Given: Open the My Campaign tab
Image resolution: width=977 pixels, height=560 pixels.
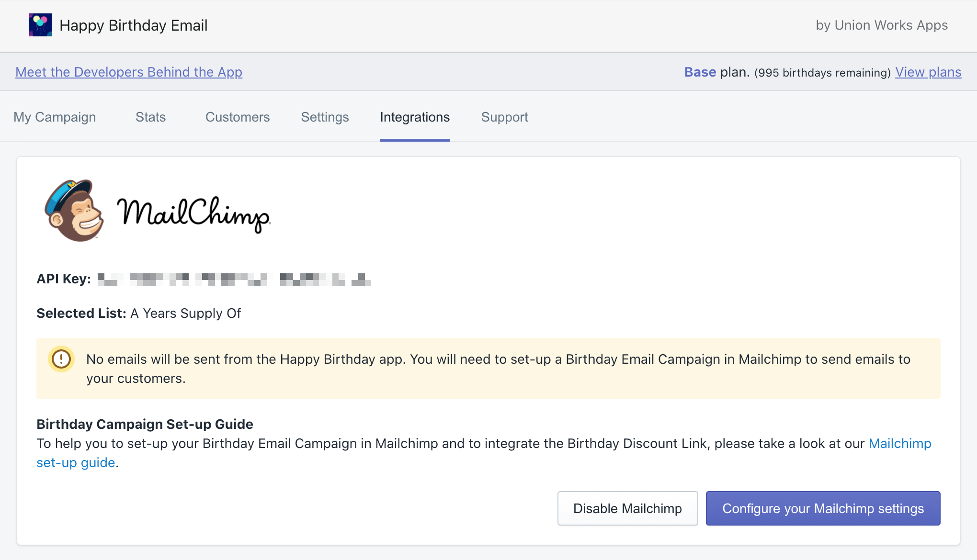Looking at the screenshot, I should coord(55,117).
